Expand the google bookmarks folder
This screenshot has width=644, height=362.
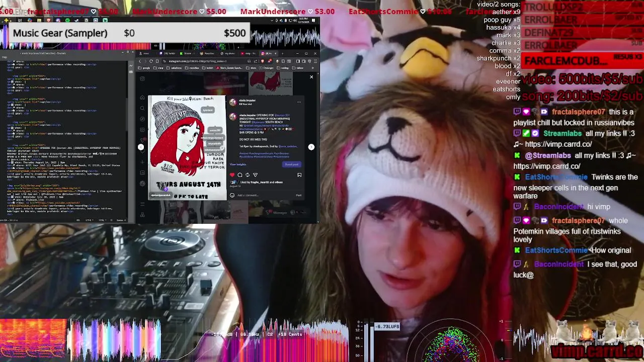pos(144,68)
